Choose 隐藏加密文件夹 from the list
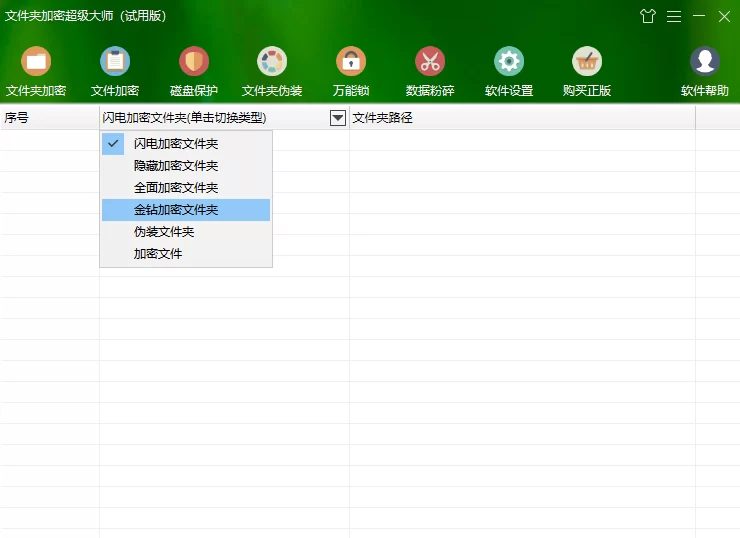740x538 pixels. (186, 166)
